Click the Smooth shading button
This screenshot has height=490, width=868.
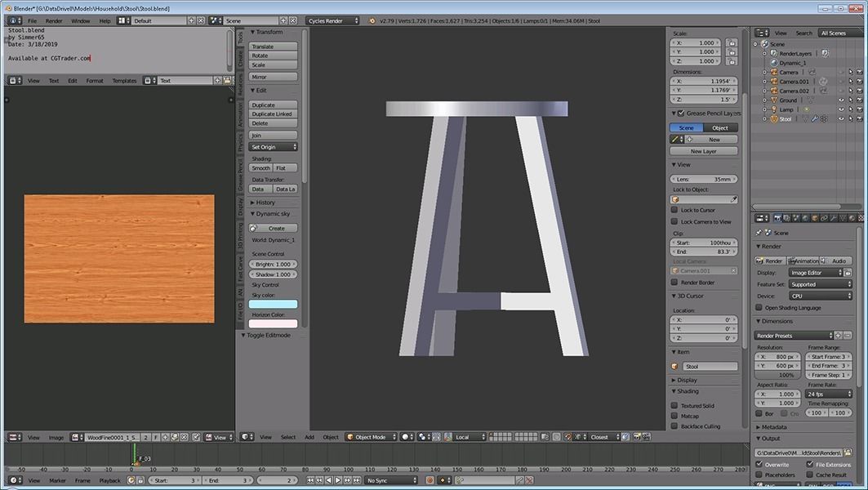260,167
